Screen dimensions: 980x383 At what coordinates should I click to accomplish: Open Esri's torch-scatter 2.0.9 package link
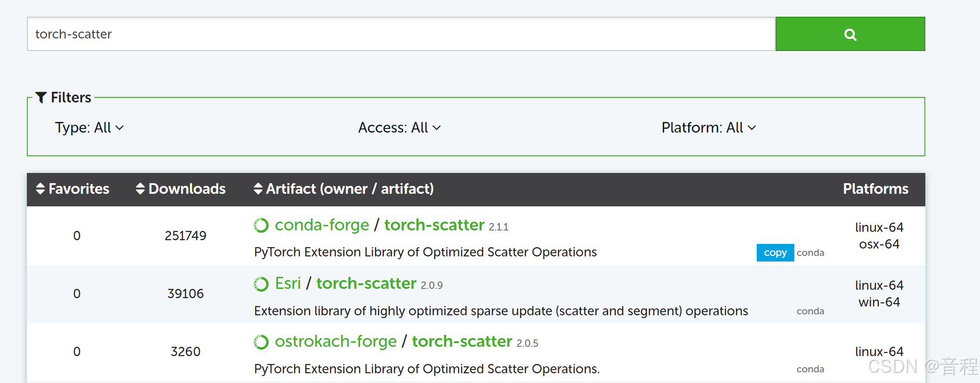(x=366, y=283)
